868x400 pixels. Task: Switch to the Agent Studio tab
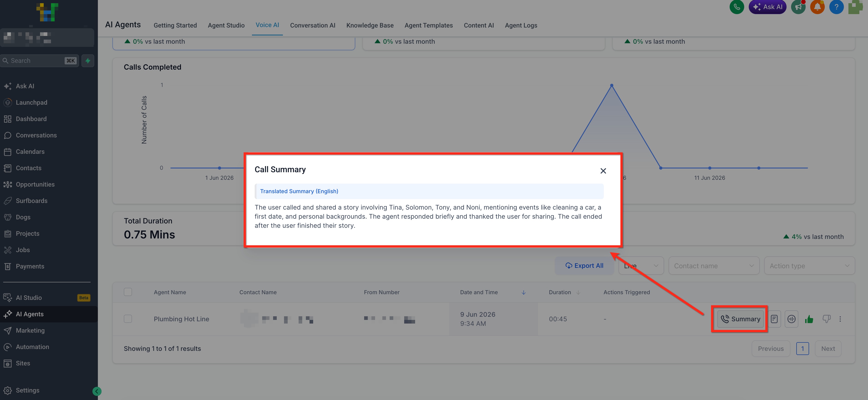click(x=226, y=25)
